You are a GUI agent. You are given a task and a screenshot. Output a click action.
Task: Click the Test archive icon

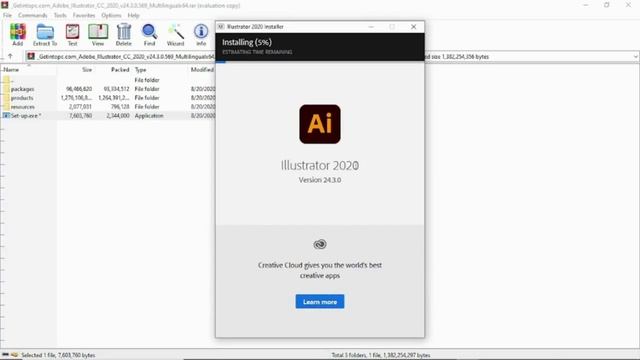(x=72, y=32)
